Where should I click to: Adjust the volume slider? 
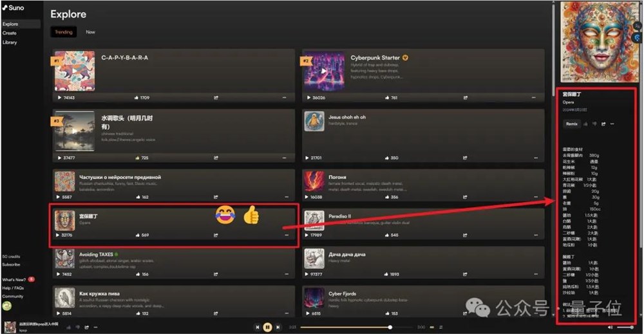[x=625, y=328]
